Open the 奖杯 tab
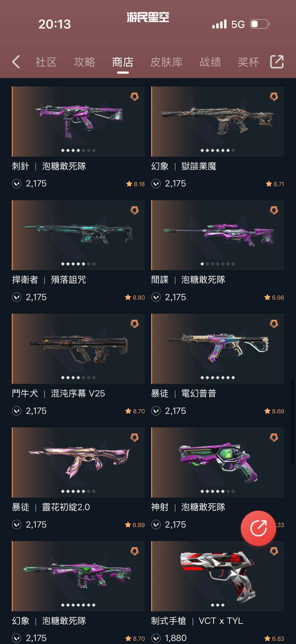The width and height of the screenshot is (296, 644). coord(248,62)
